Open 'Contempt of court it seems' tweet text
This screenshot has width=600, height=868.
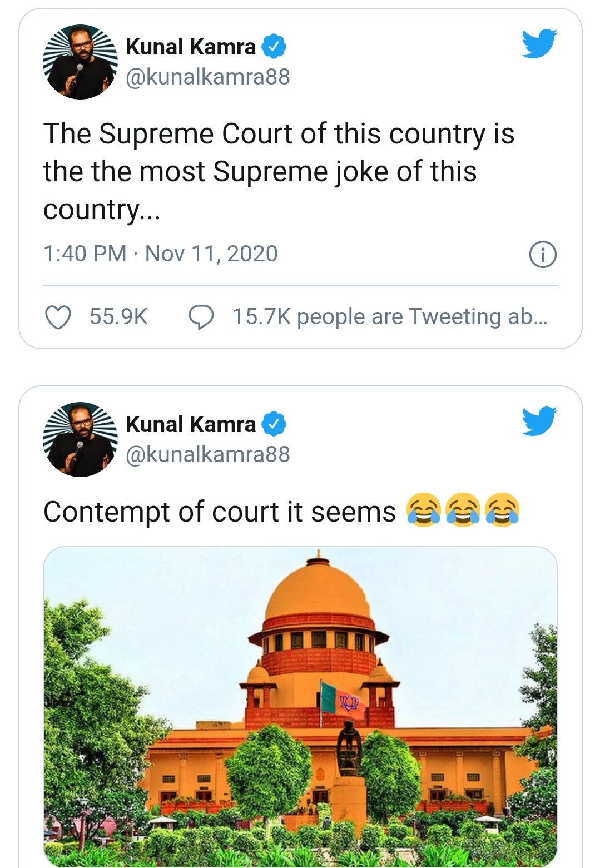(x=219, y=512)
